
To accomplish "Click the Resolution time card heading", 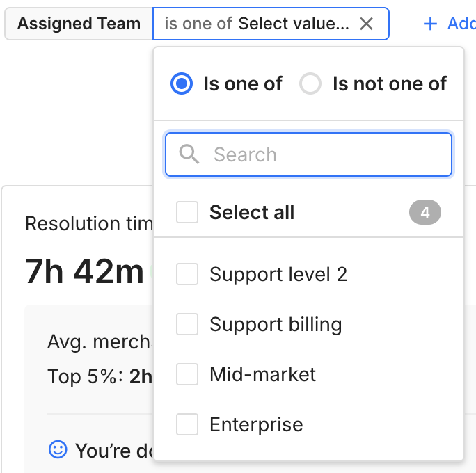I will 88,223.
